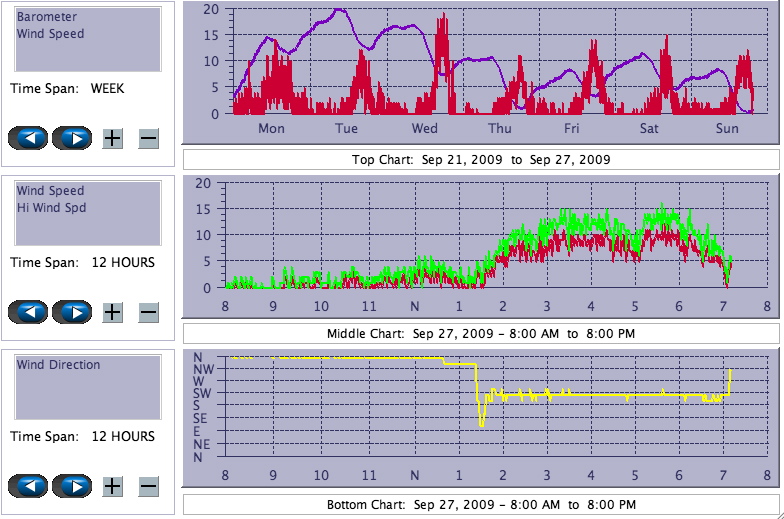Click Wed on the weekly chart axis

click(x=424, y=129)
